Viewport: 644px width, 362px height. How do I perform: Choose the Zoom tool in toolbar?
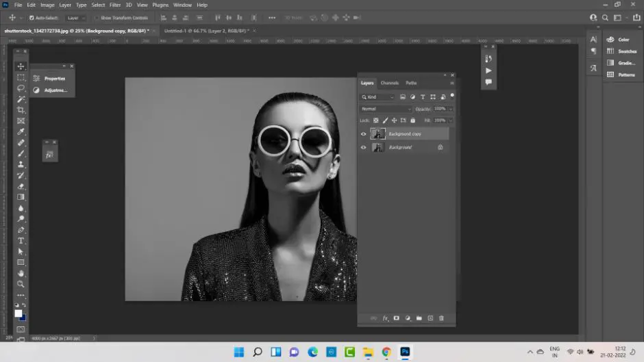click(21, 284)
